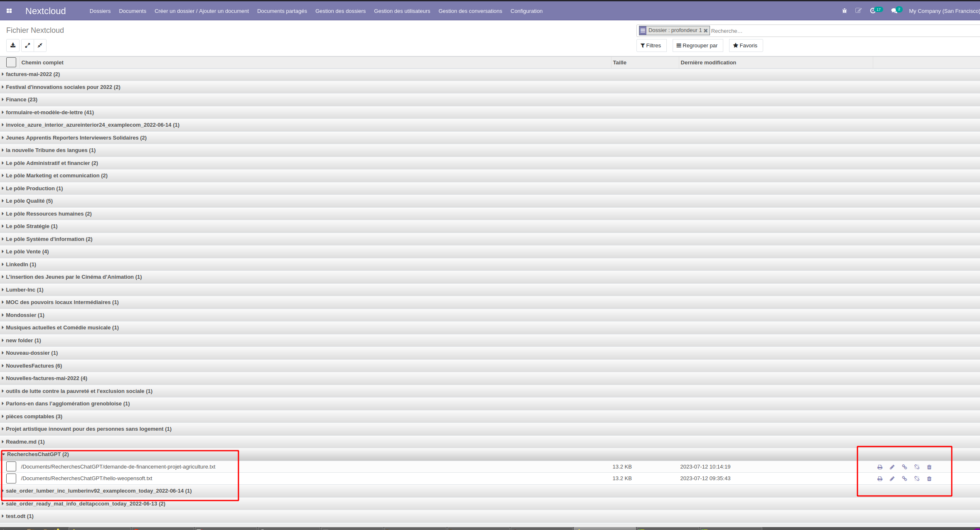Check the box for demande-de-financement-projet-agriculture.txt
980x530 pixels.
point(11,466)
